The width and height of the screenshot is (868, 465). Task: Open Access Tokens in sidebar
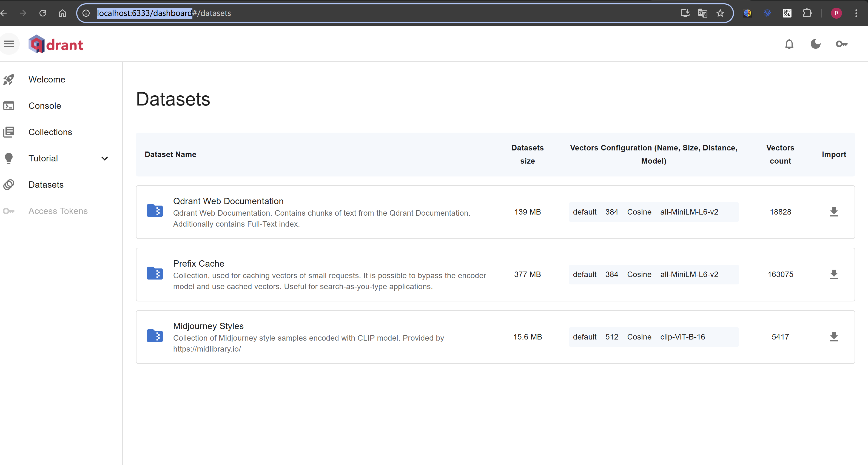(x=58, y=211)
